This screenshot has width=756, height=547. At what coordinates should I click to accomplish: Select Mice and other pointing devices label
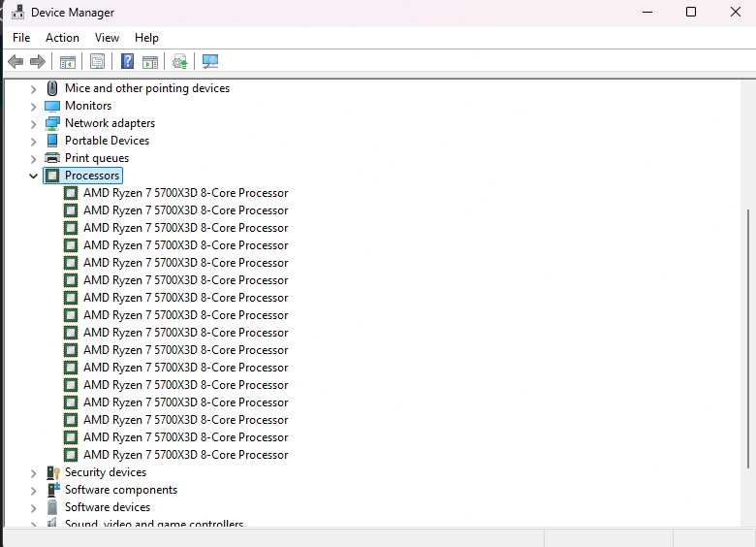pyautogui.click(x=147, y=88)
